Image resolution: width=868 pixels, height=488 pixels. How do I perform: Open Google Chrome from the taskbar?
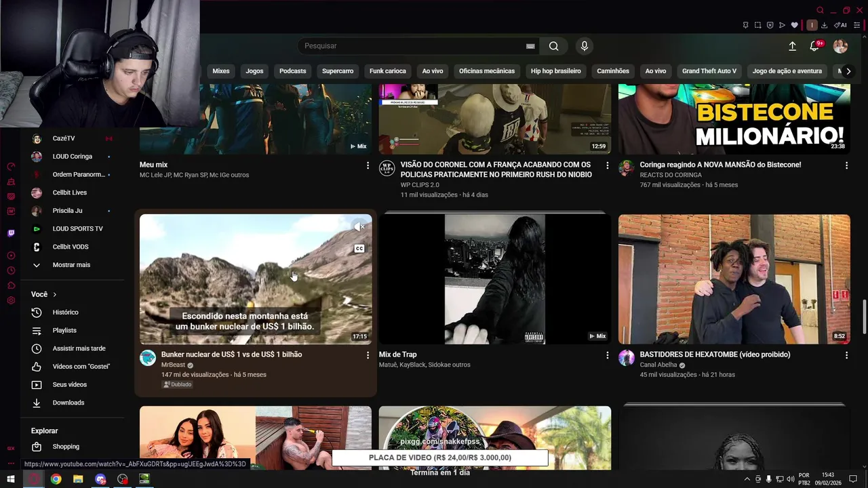56,479
